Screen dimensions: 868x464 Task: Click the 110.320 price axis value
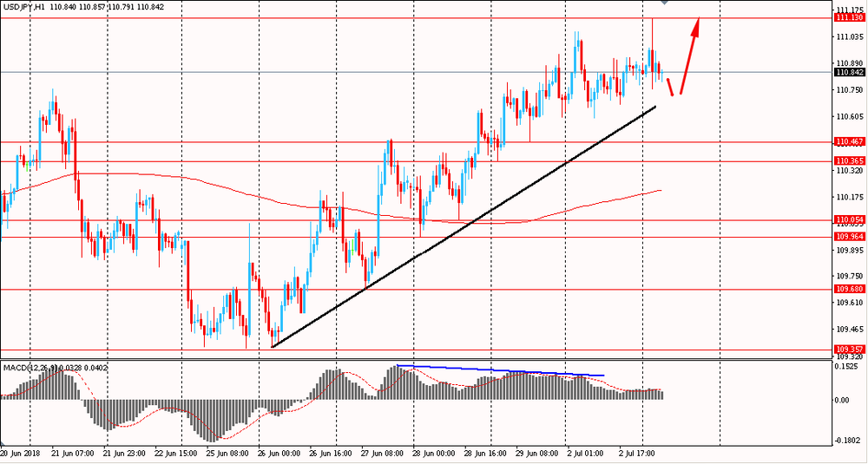point(851,170)
